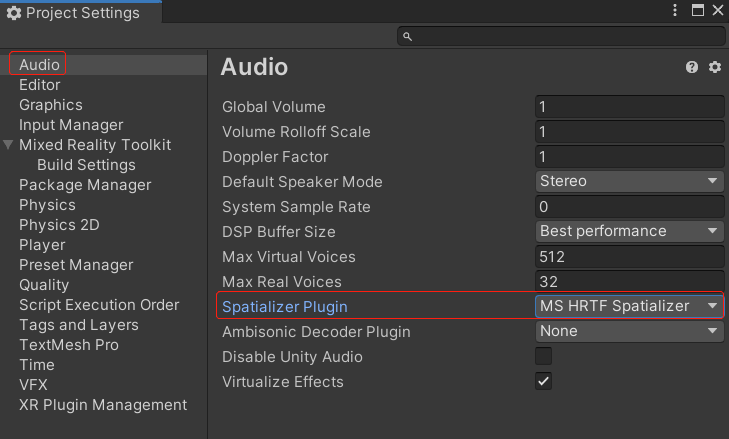Viewport: 729px width, 439px height.
Task: Click the Global Volume value field
Action: (x=629, y=107)
